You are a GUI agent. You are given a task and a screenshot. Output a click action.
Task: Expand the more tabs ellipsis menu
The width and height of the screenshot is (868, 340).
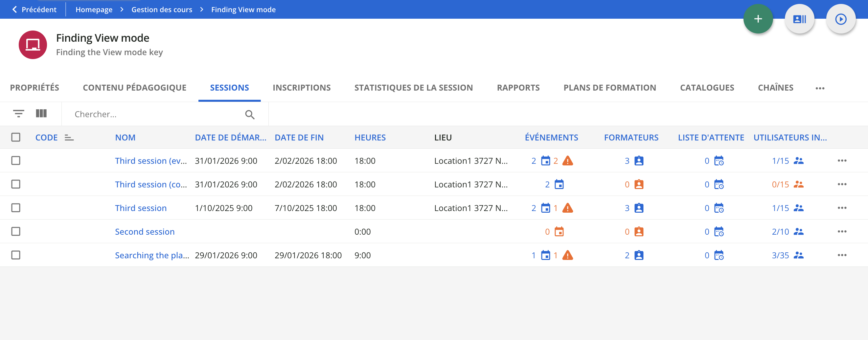tap(820, 88)
